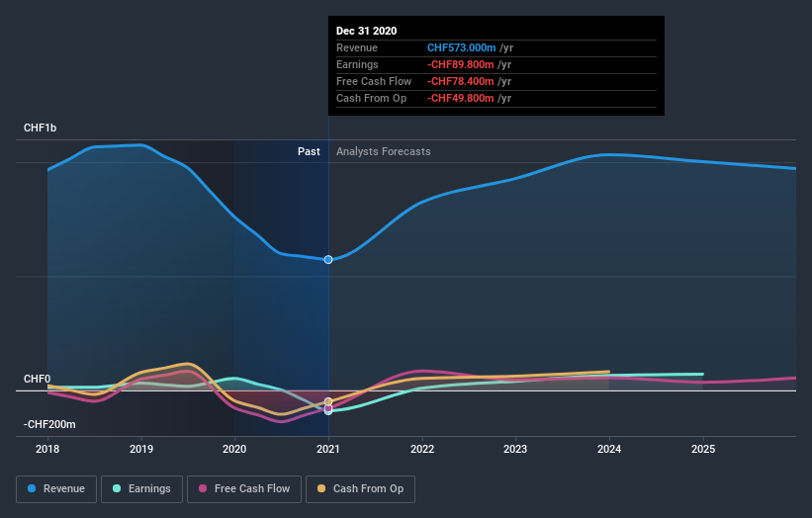Click the 2021 x-axis label
Image resolution: width=812 pixels, height=518 pixels.
(x=328, y=449)
